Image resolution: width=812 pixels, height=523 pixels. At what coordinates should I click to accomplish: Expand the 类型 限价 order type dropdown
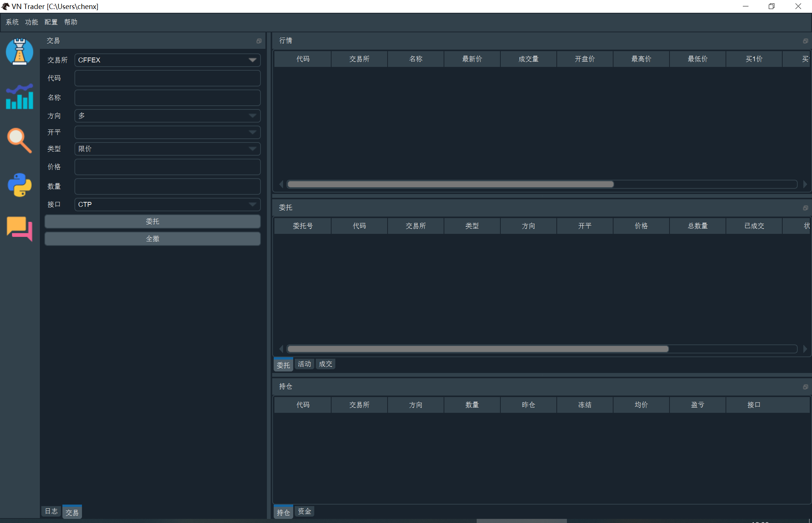click(x=167, y=149)
